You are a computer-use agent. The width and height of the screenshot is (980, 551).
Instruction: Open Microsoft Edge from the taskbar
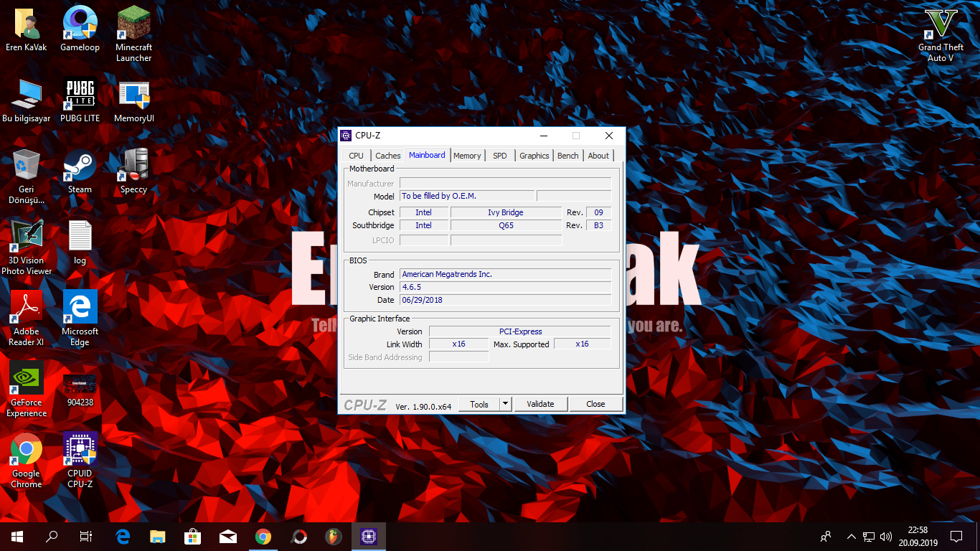123,536
